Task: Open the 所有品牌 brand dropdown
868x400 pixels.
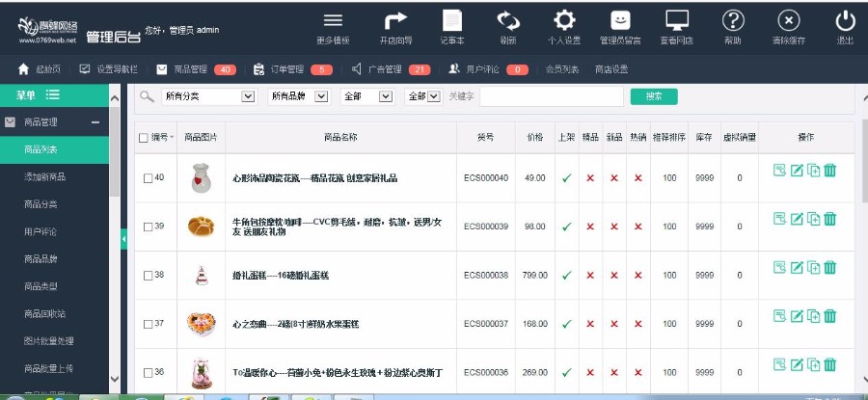Action: coord(298,96)
